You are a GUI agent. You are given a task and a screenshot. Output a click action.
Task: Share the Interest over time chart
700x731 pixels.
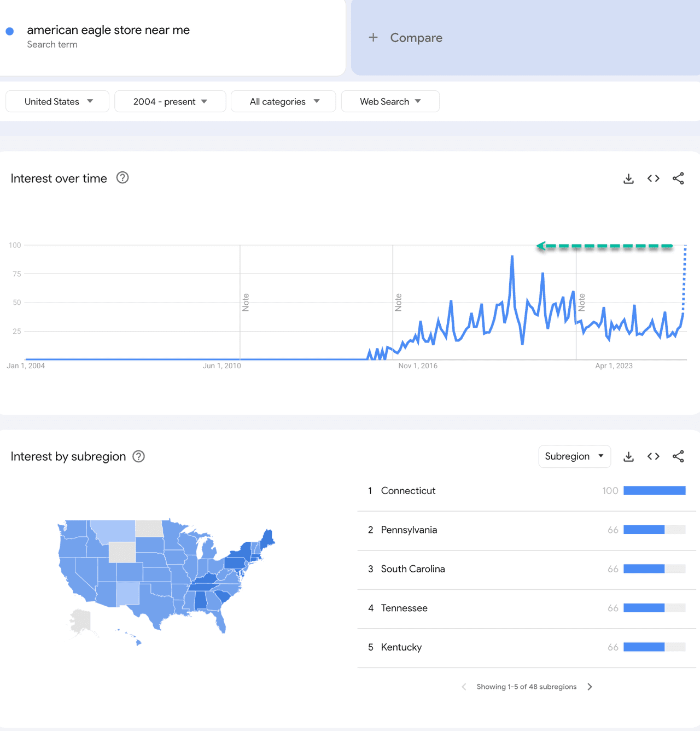tap(678, 178)
